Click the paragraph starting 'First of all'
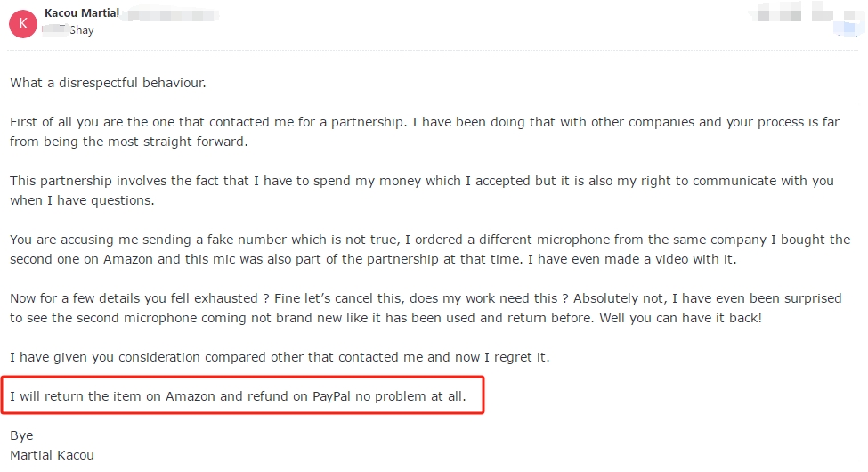Viewport: 868px width, 472px height. (425, 132)
